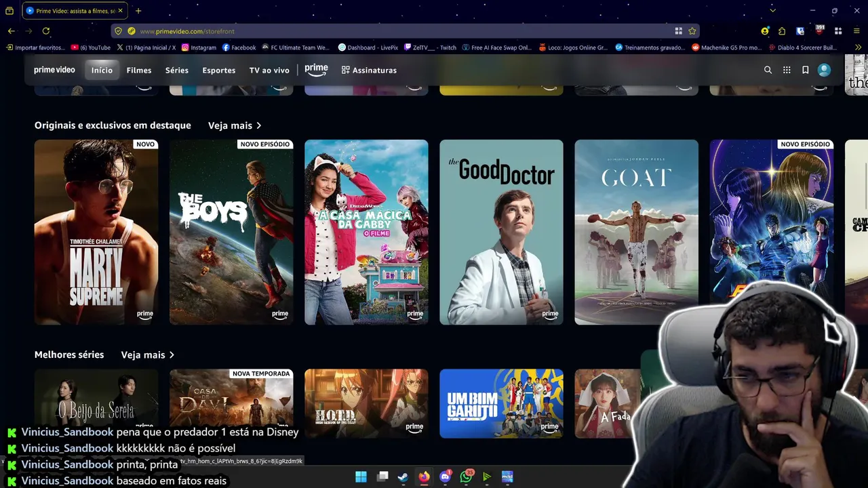This screenshot has width=868, height=488.
Task: Open the Firefox extensions puzzle icon
Action: (782, 31)
